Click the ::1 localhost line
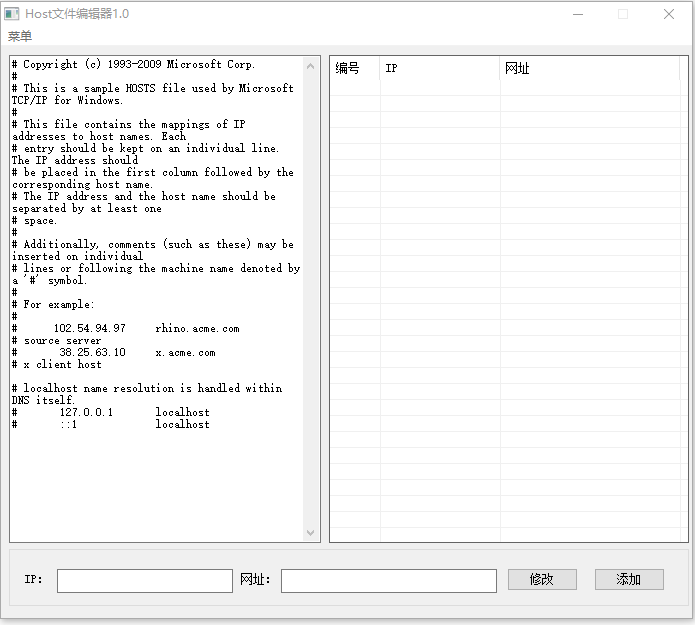This screenshot has width=695, height=625. pyautogui.click(x=110, y=424)
